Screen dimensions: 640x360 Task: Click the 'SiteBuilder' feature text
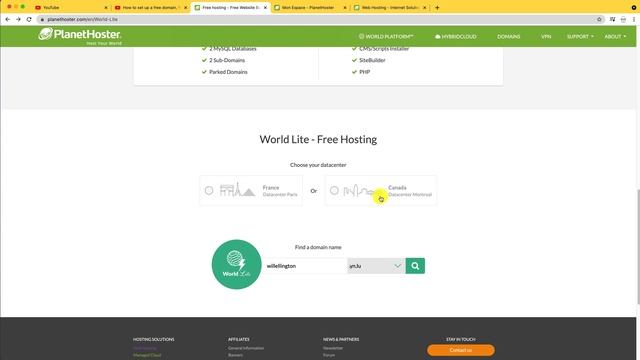[x=372, y=60]
